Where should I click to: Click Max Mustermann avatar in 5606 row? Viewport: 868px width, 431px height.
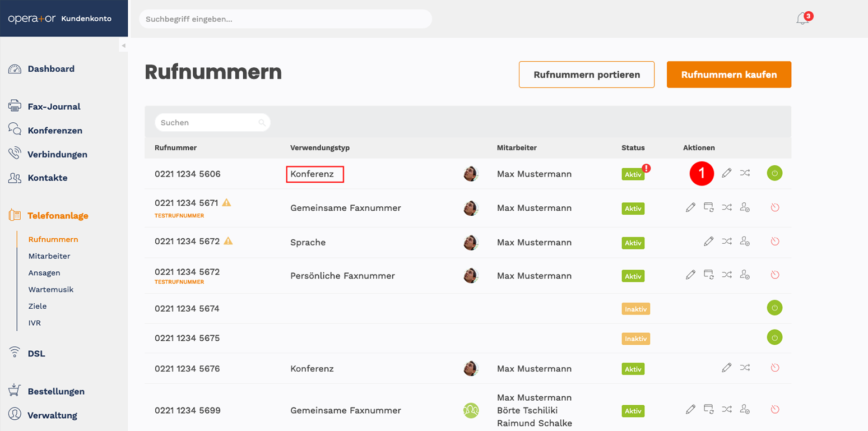tap(471, 174)
